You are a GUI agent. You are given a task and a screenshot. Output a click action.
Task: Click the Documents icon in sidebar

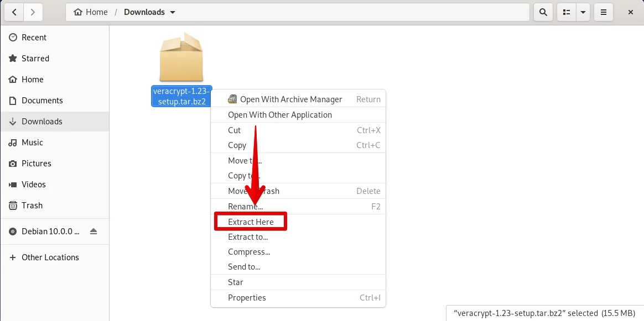(13, 101)
